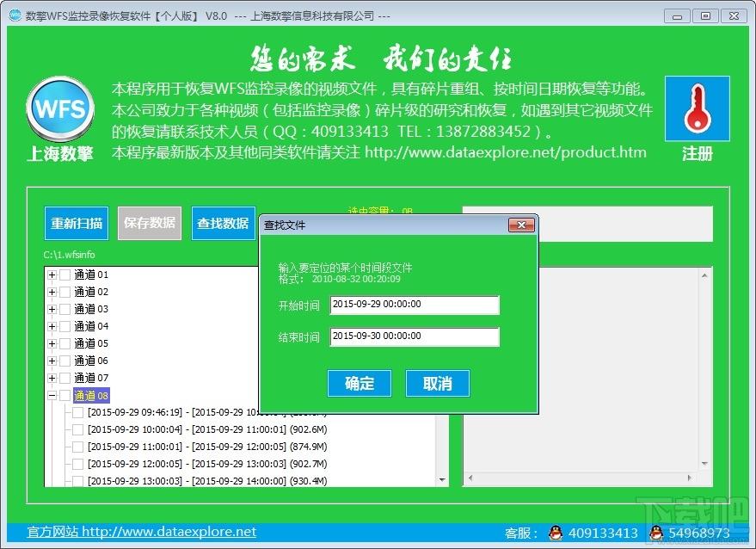The height and width of the screenshot is (549, 756).
Task: Select the (874.9M) recording entry
Action: [207, 447]
